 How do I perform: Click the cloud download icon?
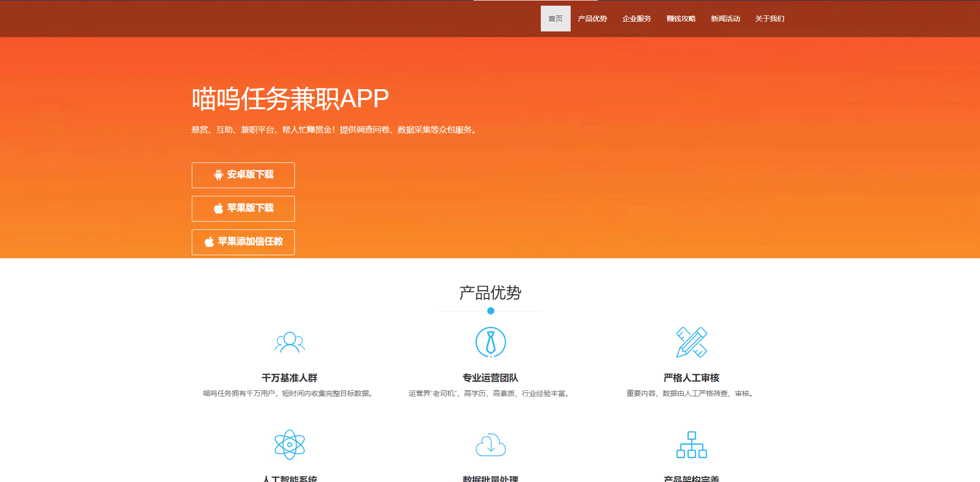tap(490, 444)
